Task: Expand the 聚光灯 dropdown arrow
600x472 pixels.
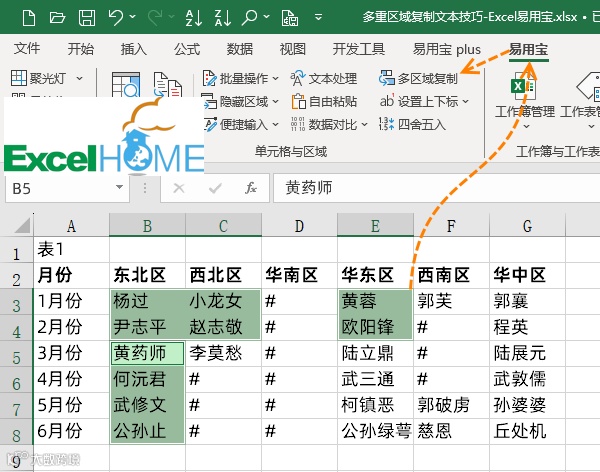Action: pyautogui.click(x=79, y=78)
